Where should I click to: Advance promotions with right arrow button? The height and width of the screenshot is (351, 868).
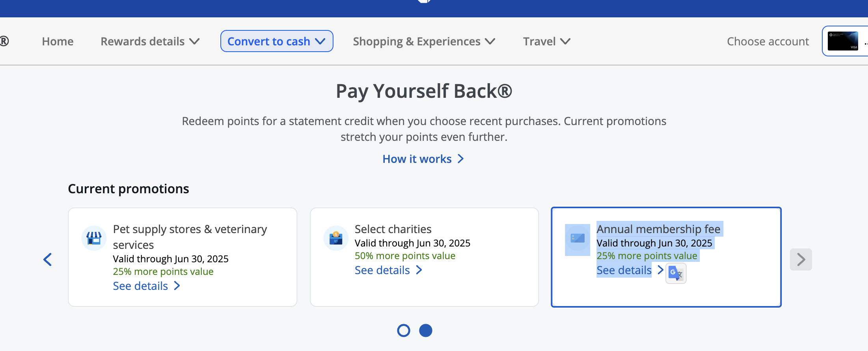801,260
